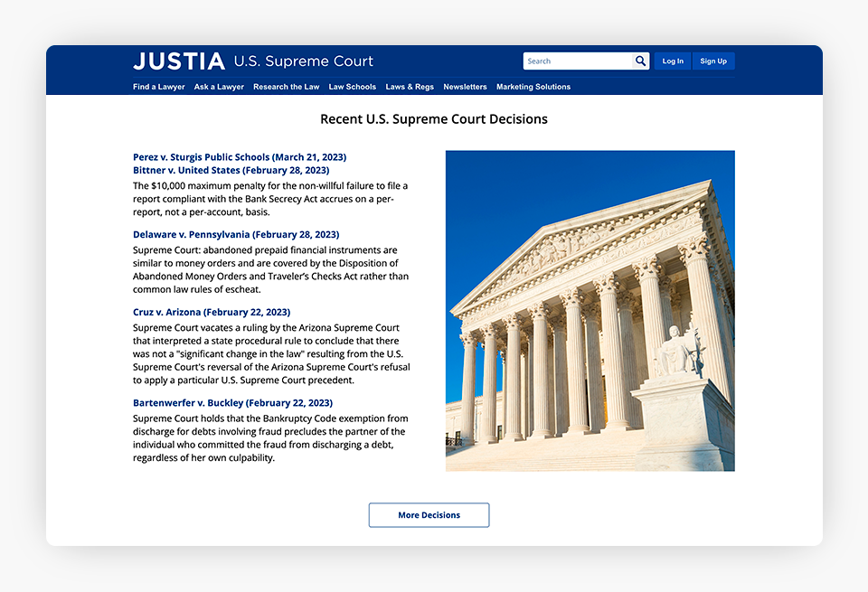Viewport: 868px width, 592px height.
Task: Click the U.S. Supreme Court header title
Action: (x=303, y=61)
